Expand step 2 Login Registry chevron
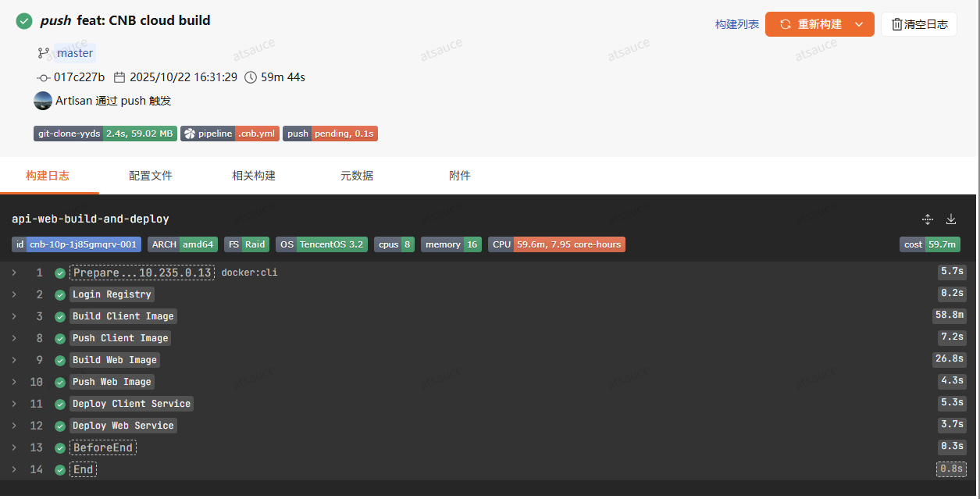This screenshot has width=980, height=499. (x=14, y=294)
